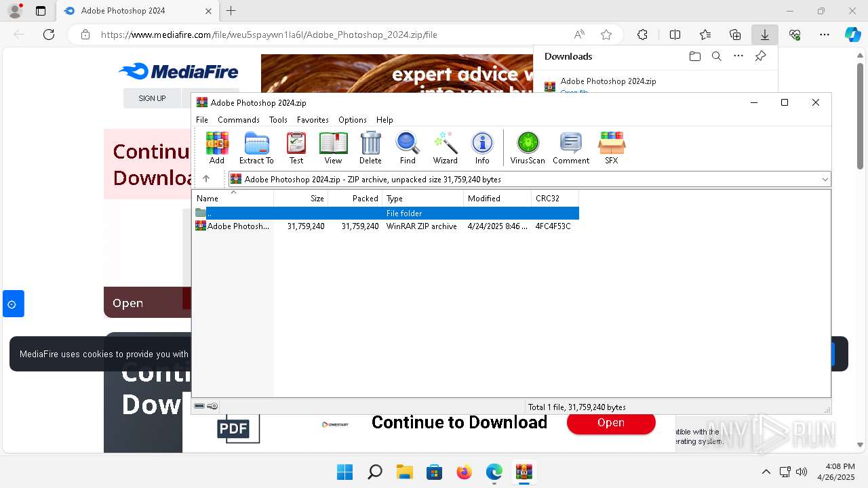This screenshot has height=488, width=868.
Task: Open more options in Downloads panel
Action: 738,56
